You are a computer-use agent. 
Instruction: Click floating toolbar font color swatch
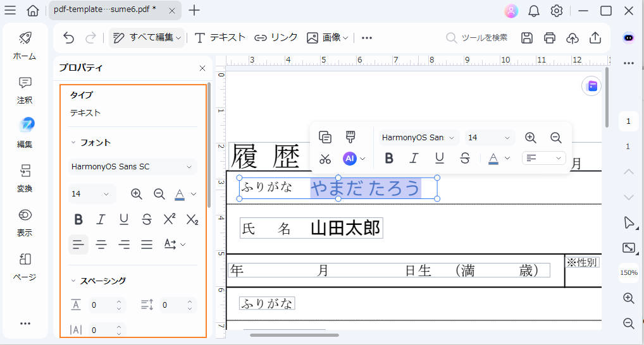click(493, 159)
